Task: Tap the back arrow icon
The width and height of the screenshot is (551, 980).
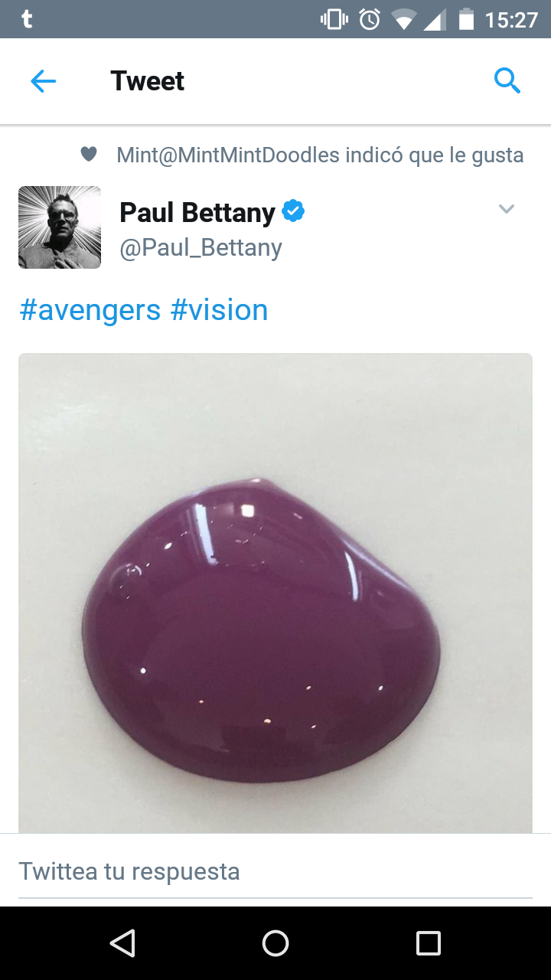Action: point(44,81)
